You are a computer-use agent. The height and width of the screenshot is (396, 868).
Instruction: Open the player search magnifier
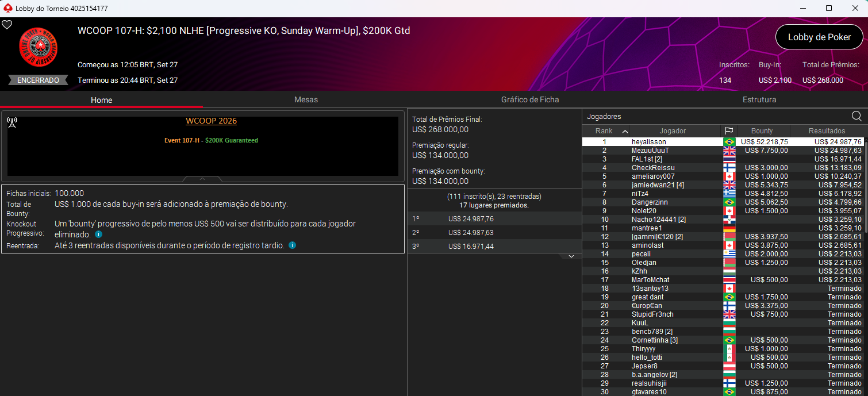point(857,116)
